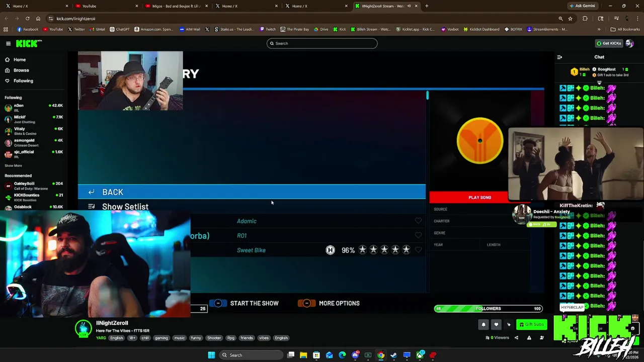The image size is (644, 362).
Task: Click the IINightZeroII channel avatar
Action: tap(84, 329)
